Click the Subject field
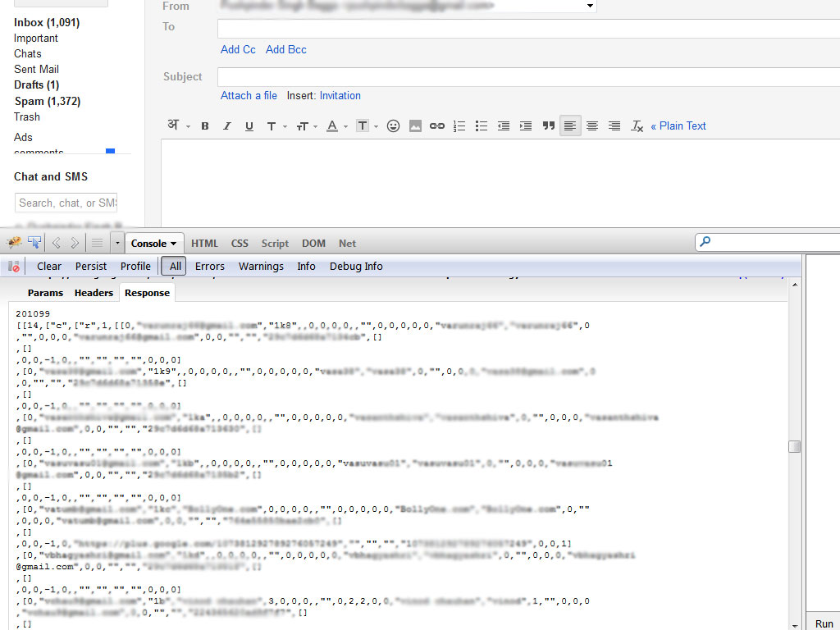 click(529, 76)
